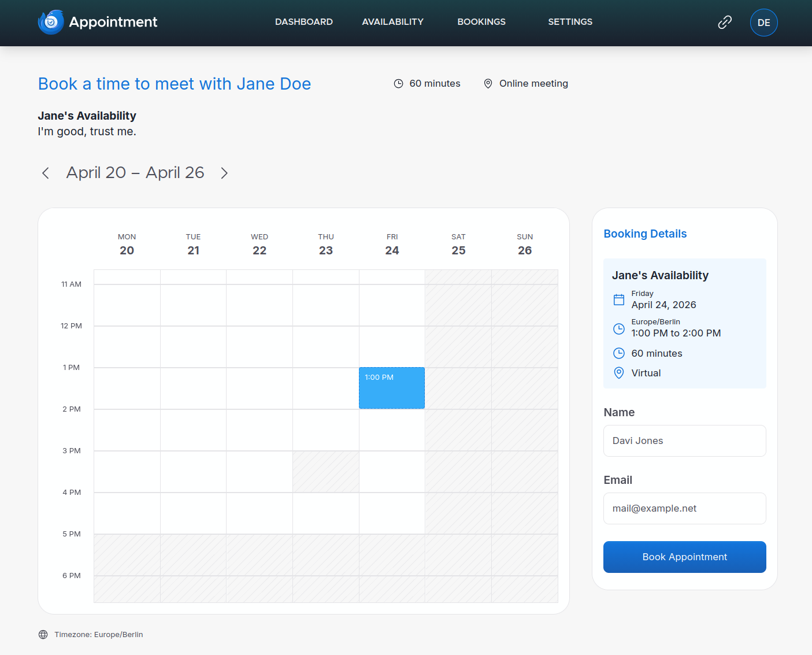Click the FRI 24 column header
Viewport: 812px width, 655px height.
click(x=392, y=244)
